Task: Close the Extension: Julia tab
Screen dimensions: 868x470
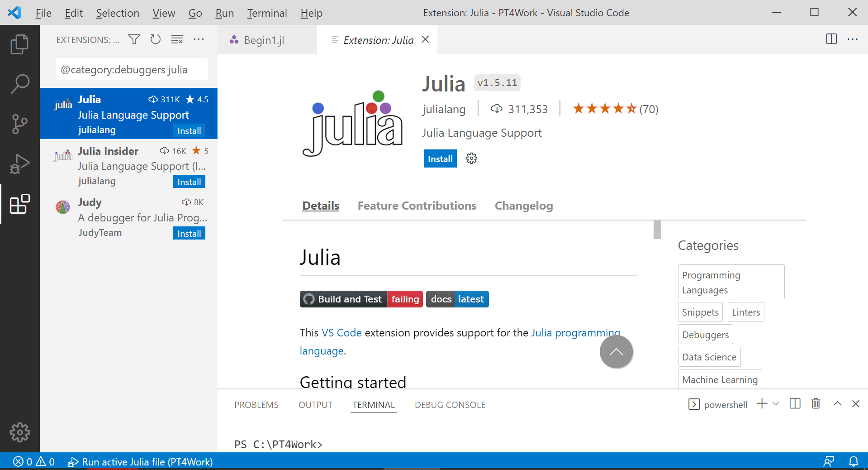Action: click(425, 39)
